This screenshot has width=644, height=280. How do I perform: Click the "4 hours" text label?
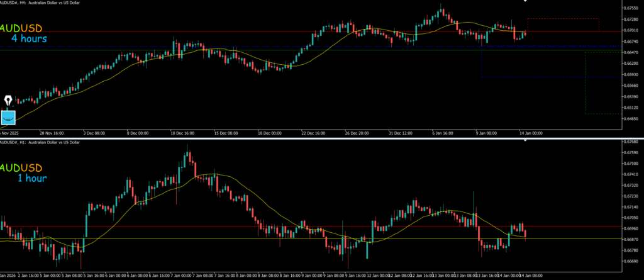[x=29, y=39]
